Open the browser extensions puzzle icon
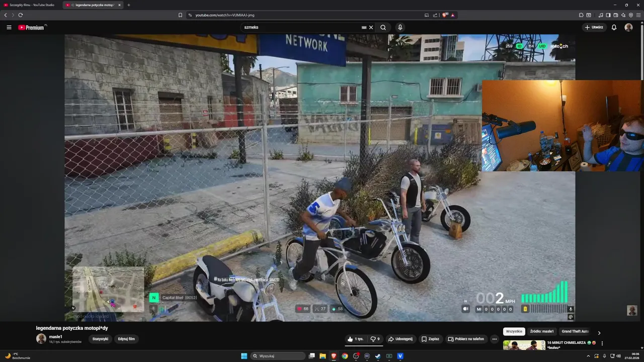644x362 pixels. 581,15
